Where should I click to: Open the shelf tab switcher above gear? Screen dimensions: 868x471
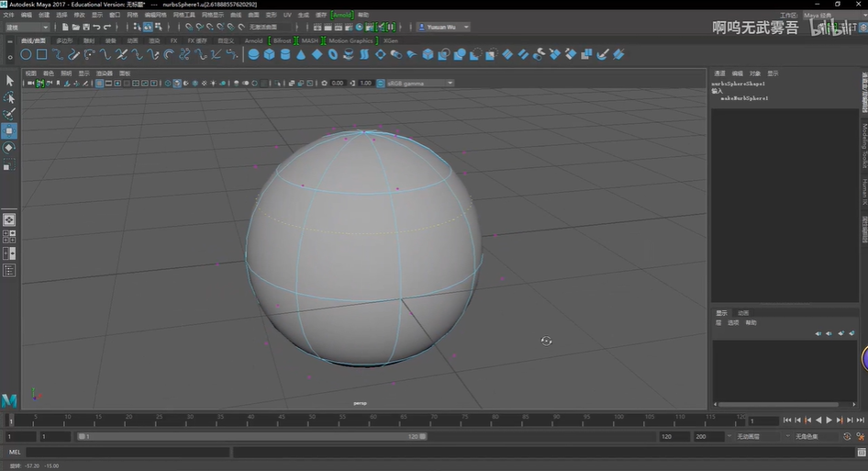point(10,41)
